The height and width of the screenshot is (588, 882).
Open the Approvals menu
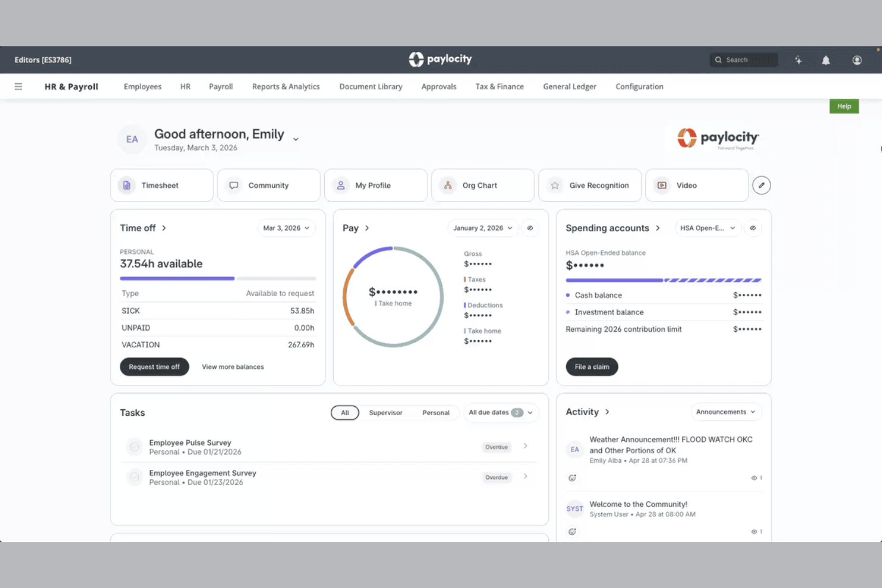(439, 86)
